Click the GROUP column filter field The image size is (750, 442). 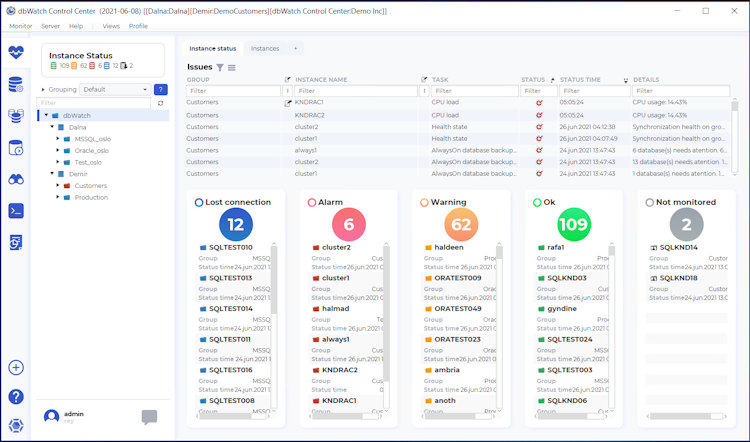pos(233,91)
